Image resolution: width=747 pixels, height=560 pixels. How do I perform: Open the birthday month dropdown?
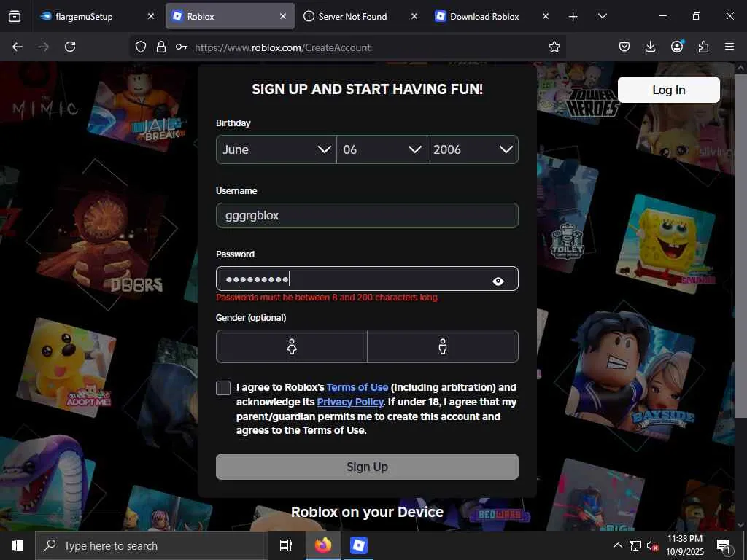point(276,149)
